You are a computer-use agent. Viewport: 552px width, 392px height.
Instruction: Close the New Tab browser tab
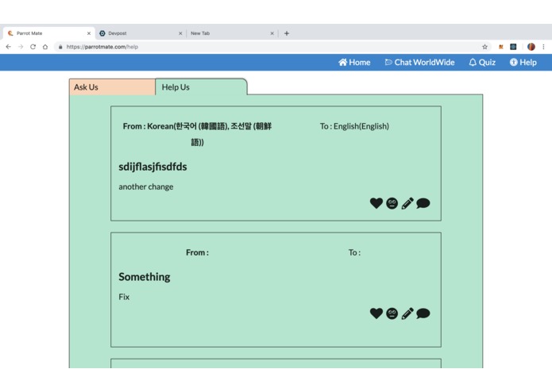tap(272, 33)
